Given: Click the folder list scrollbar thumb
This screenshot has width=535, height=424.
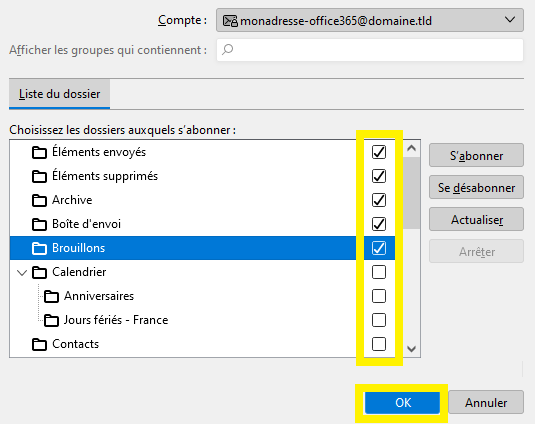Looking at the screenshot, I should (411, 193).
